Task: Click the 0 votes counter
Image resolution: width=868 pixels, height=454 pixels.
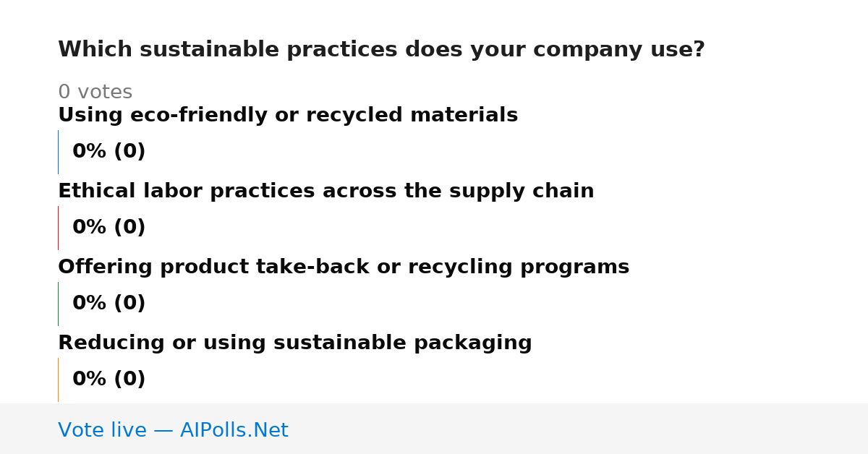Action: [95, 93]
